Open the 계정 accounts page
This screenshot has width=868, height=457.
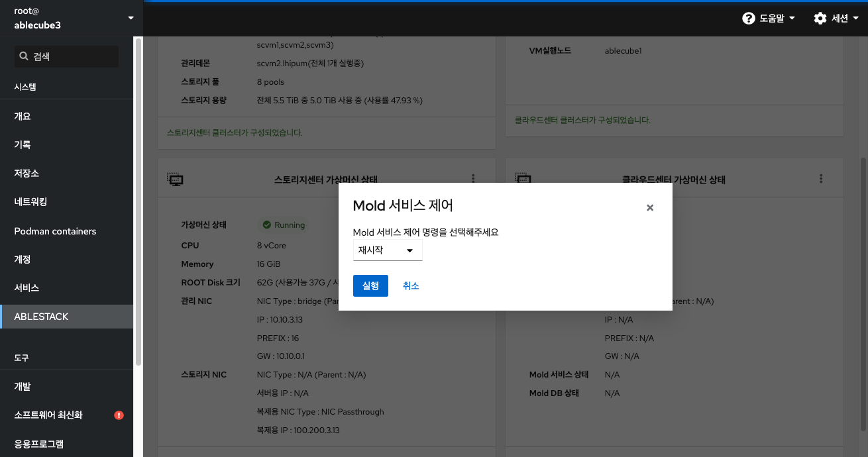click(66, 259)
